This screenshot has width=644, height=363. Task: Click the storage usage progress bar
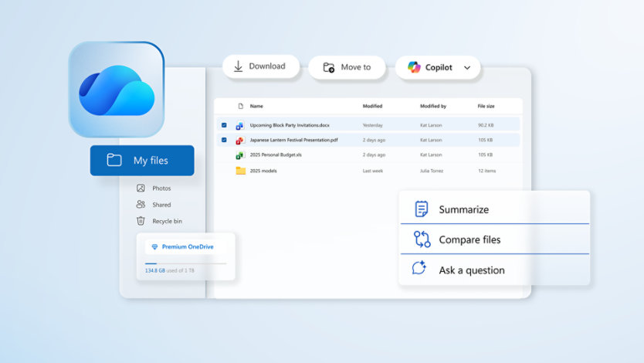(x=185, y=263)
